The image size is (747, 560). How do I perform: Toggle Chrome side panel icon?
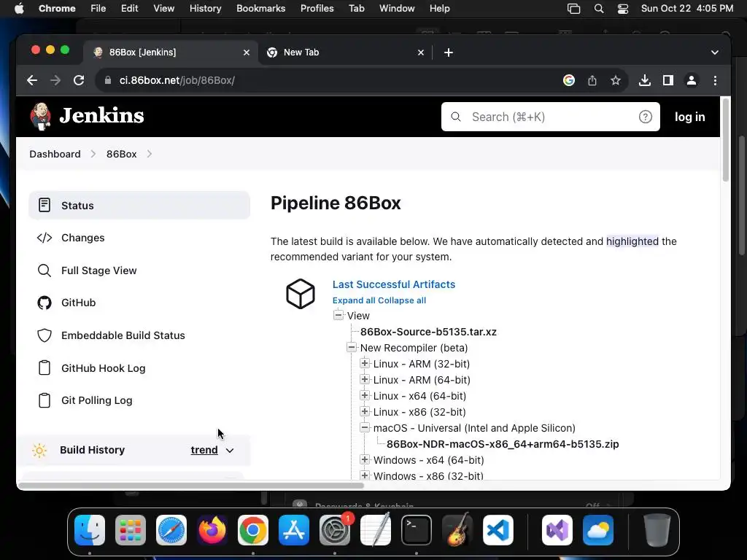point(668,80)
